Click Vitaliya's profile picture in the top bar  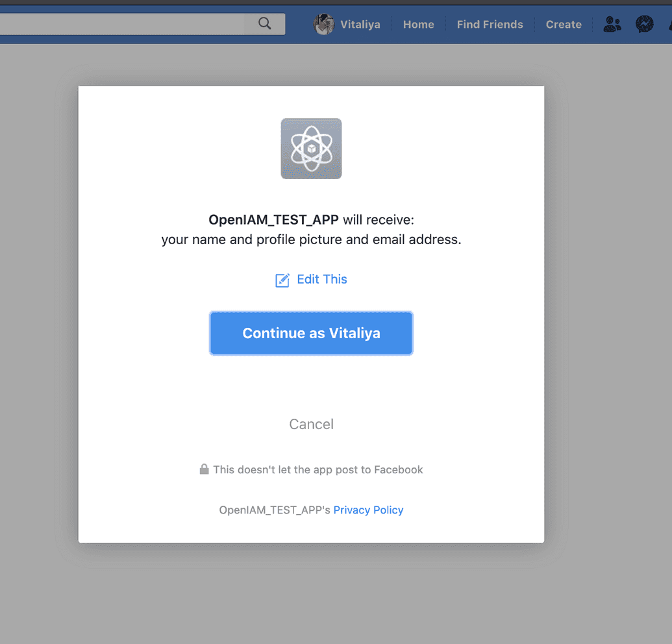pos(323,24)
